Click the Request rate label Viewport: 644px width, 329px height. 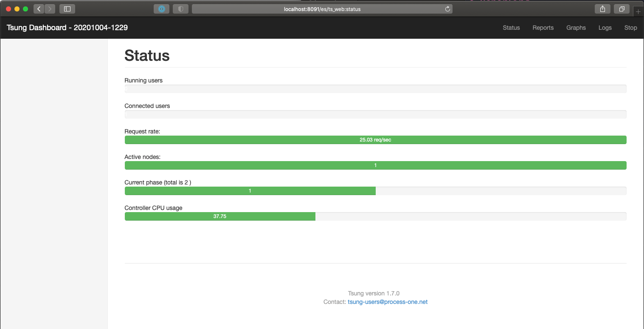[x=142, y=131]
